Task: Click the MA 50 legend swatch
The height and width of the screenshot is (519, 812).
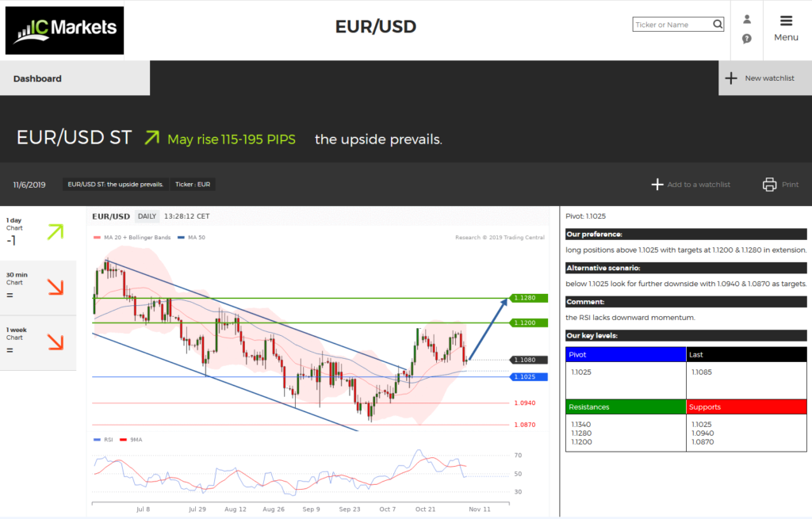Action: tap(182, 237)
